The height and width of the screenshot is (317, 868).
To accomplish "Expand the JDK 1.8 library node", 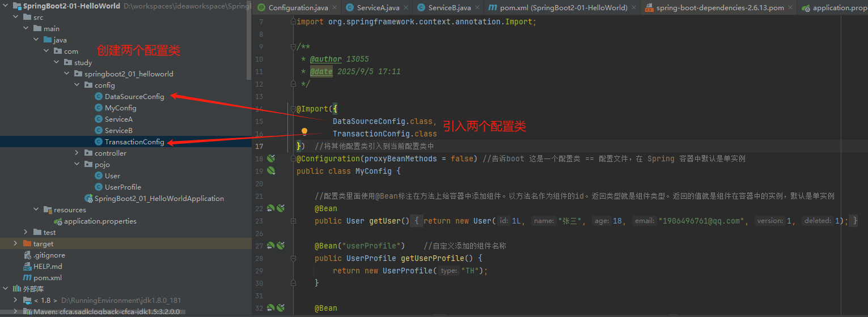I will tap(16, 300).
